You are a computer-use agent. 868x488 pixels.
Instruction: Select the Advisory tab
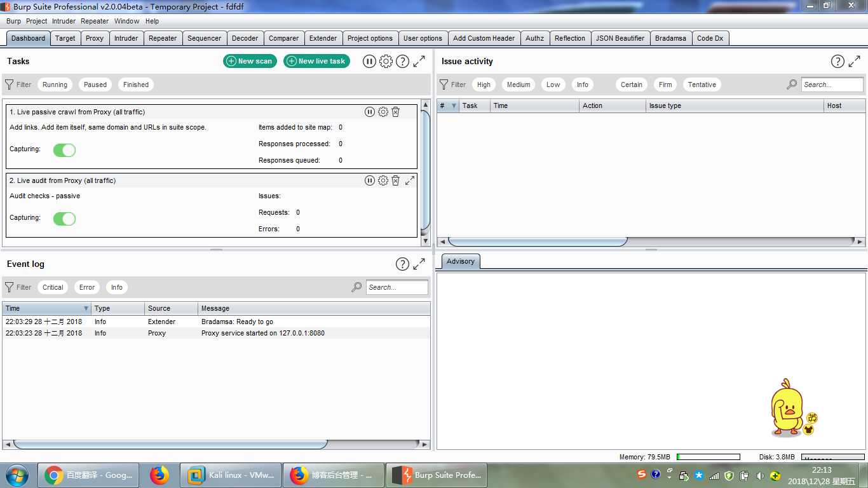point(461,261)
